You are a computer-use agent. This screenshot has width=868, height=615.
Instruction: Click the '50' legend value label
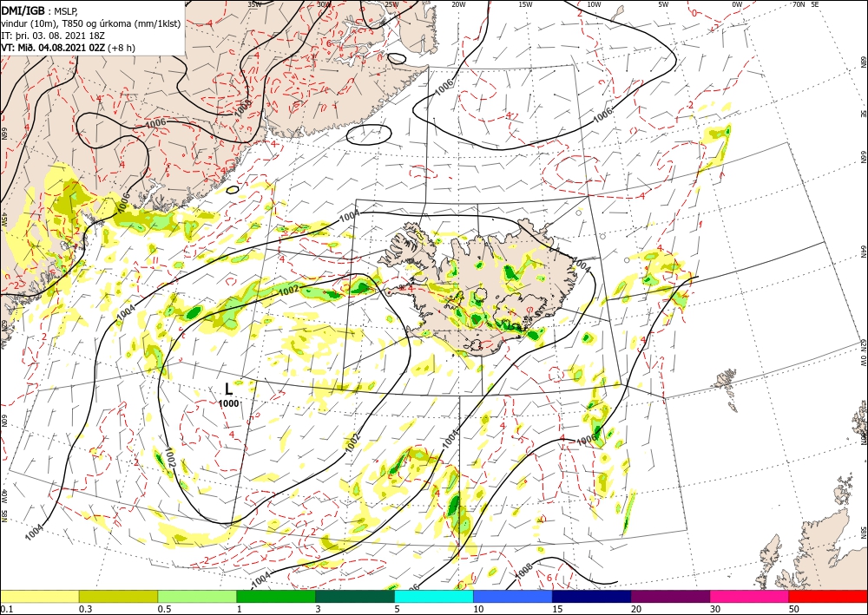coord(794,609)
